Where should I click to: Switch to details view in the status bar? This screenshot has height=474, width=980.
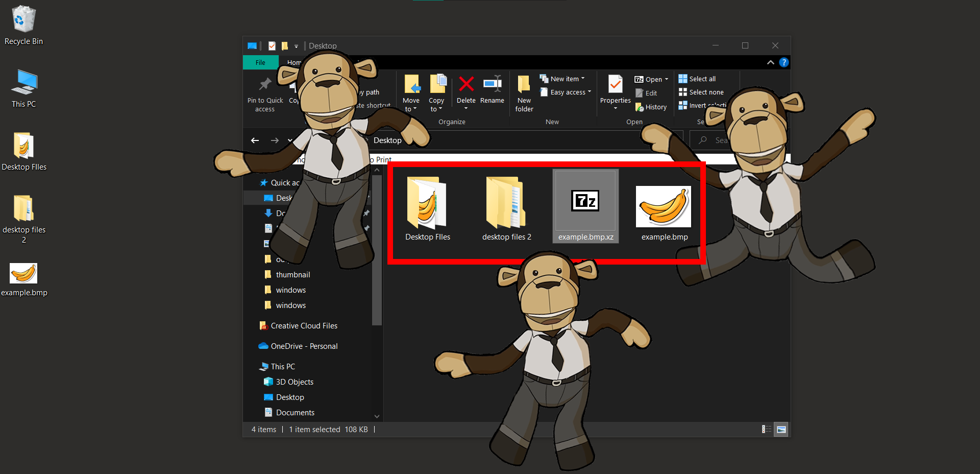[766, 430]
